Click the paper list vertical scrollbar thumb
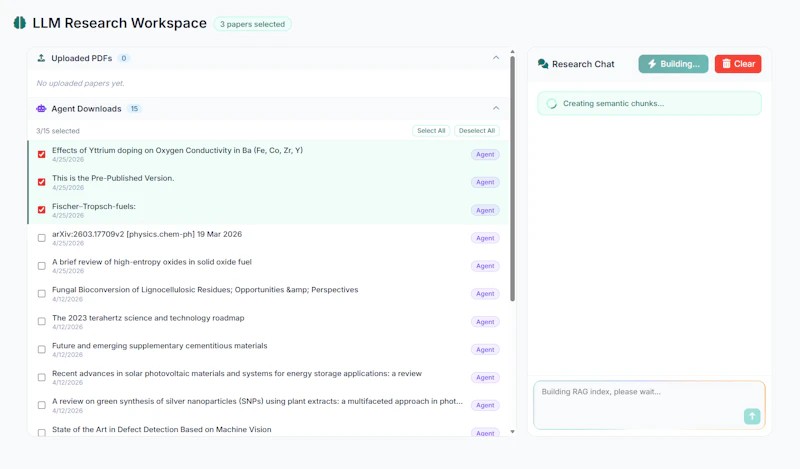Image resolution: width=800 pixels, height=469 pixels. click(512, 179)
